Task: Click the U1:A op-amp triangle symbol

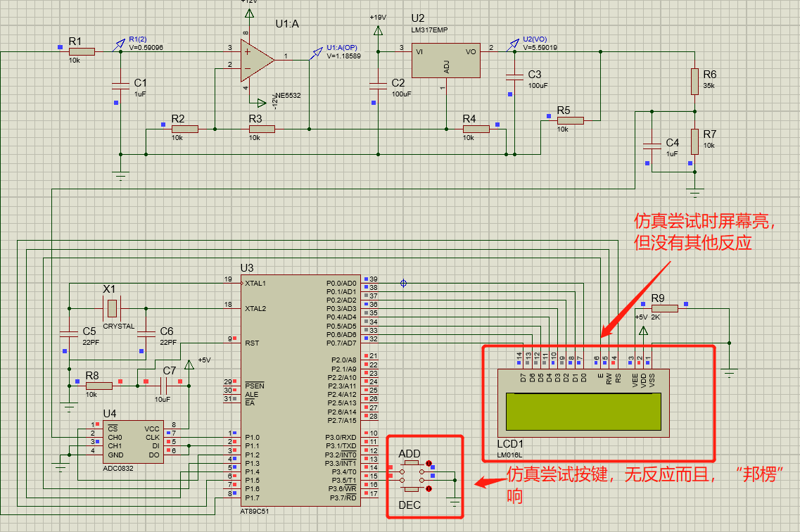Action: (x=258, y=61)
